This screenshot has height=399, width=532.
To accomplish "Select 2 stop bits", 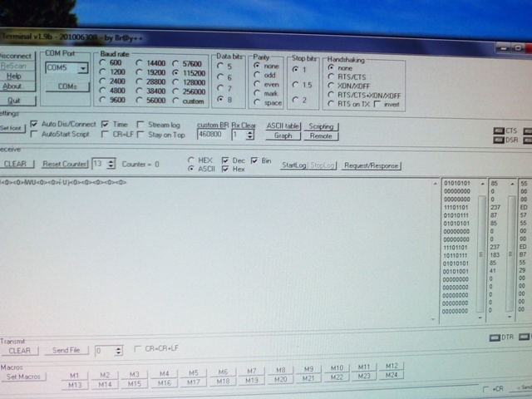I will tap(295, 100).
